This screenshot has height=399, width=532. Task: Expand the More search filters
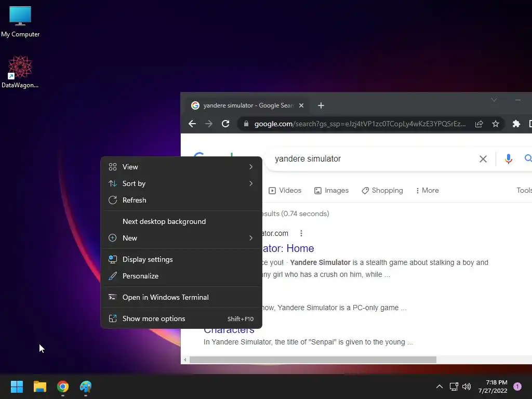(427, 190)
